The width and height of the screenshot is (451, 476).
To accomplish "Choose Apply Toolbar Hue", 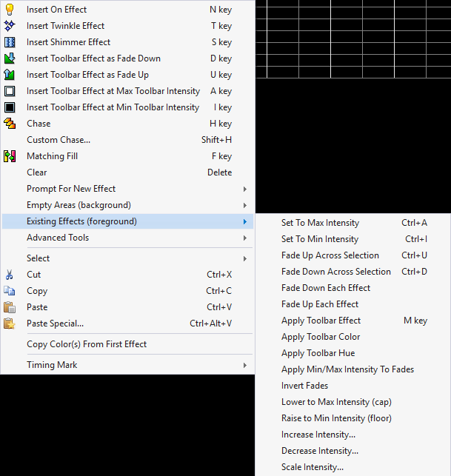I will [x=353, y=353].
